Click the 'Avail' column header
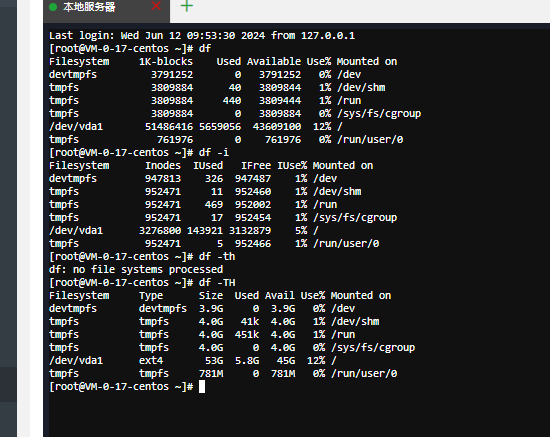550x437 pixels. pos(280,296)
